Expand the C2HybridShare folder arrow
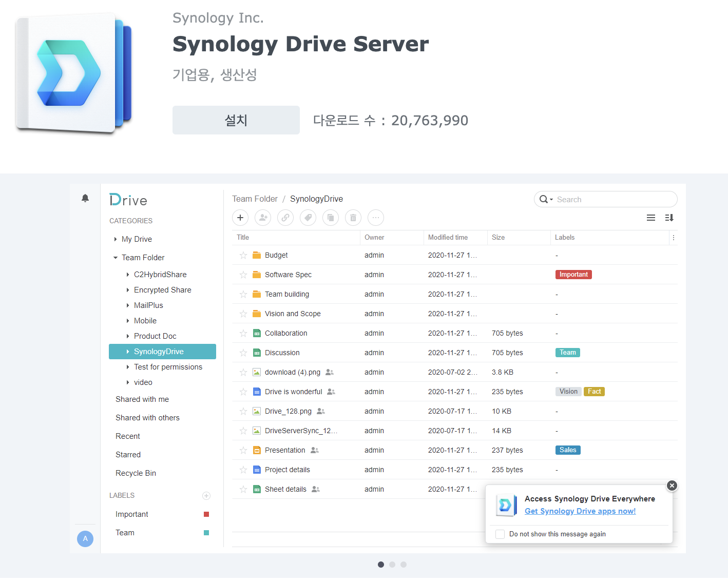This screenshot has height=582, width=728. coord(128,275)
